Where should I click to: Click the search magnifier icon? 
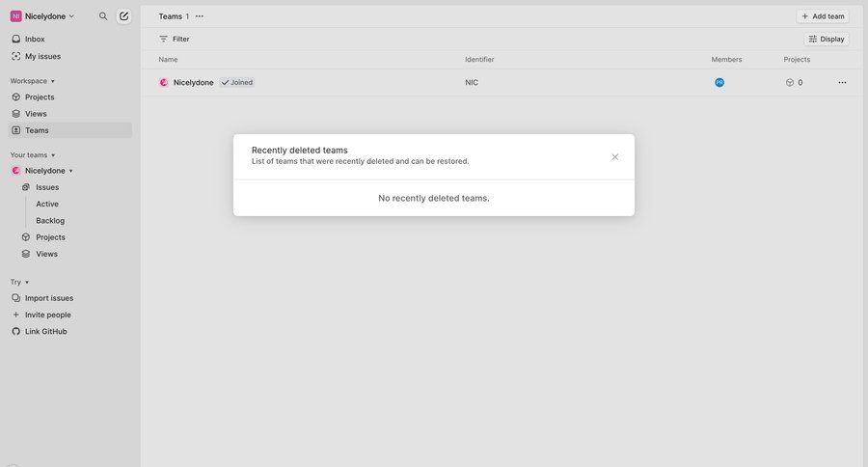(x=103, y=16)
